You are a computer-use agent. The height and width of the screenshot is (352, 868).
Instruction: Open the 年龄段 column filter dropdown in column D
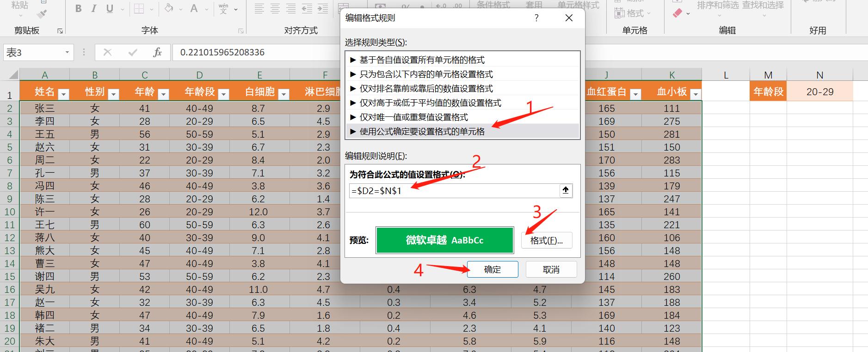coord(223,94)
